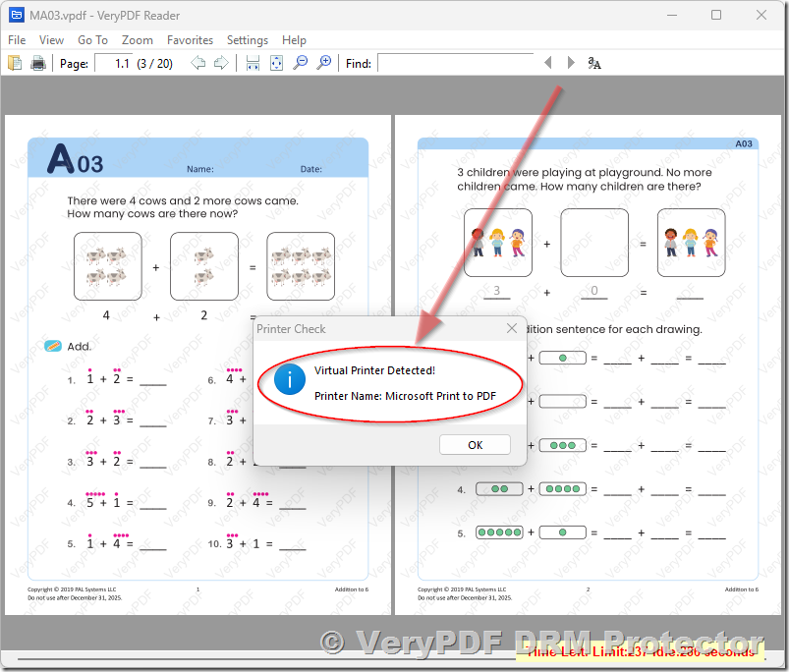Open the Settings menu
The height and width of the screenshot is (672, 789).
[247, 39]
